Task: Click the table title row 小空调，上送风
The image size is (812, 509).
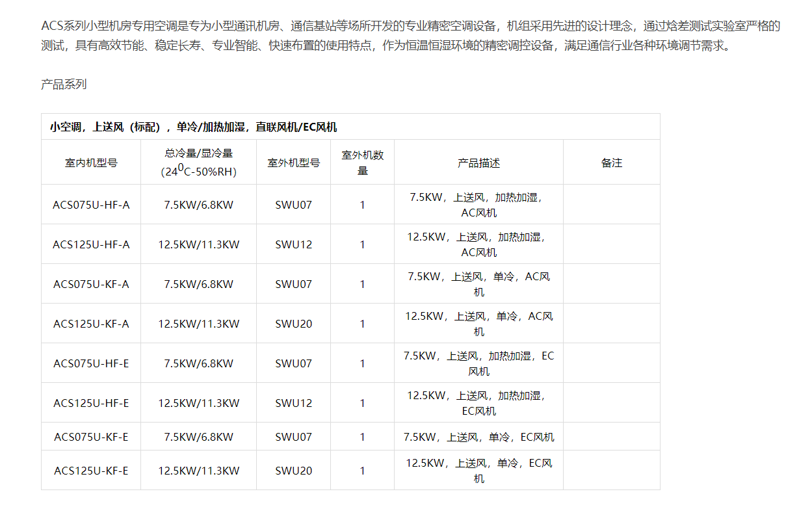Action: (x=194, y=127)
